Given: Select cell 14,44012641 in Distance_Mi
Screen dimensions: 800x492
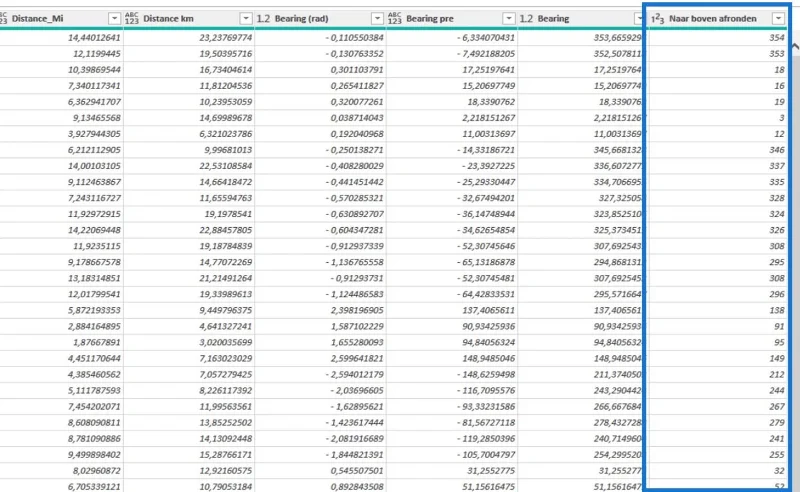Looking at the screenshot, I should [x=94, y=37].
